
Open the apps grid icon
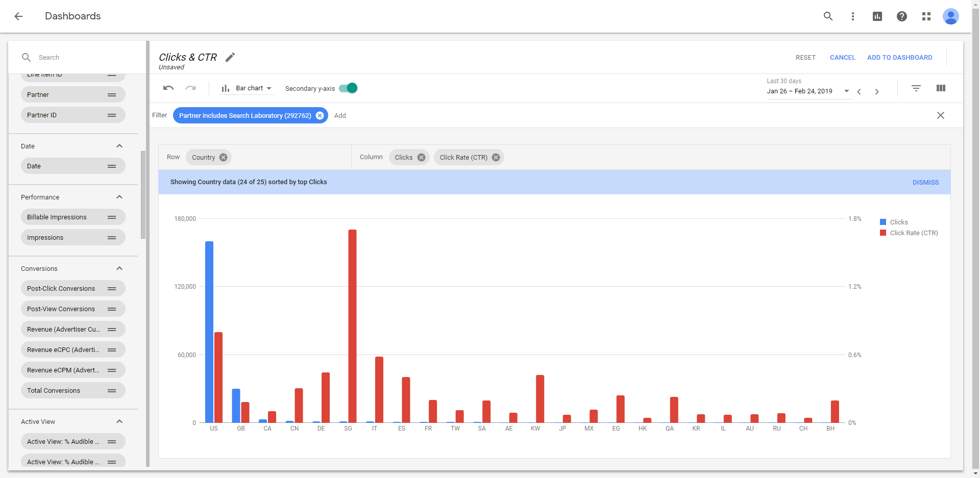926,16
